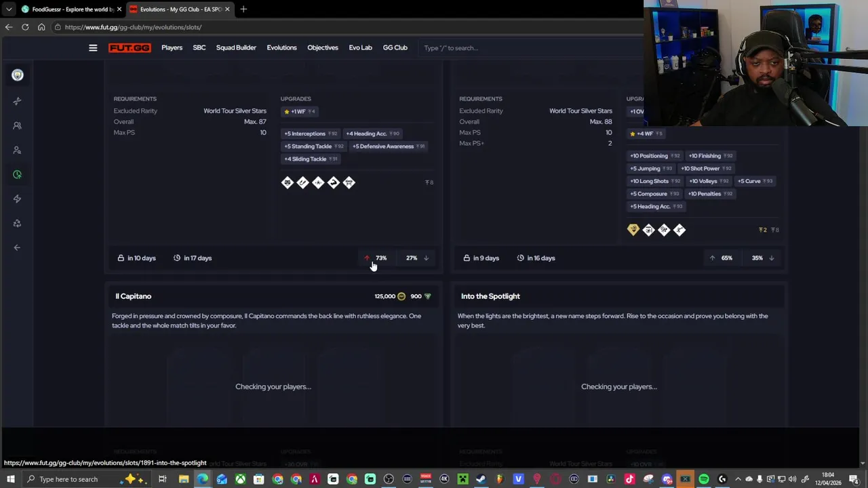Click the first white playstyle diamond in left card
868x488 pixels.
click(x=288, y=182)
